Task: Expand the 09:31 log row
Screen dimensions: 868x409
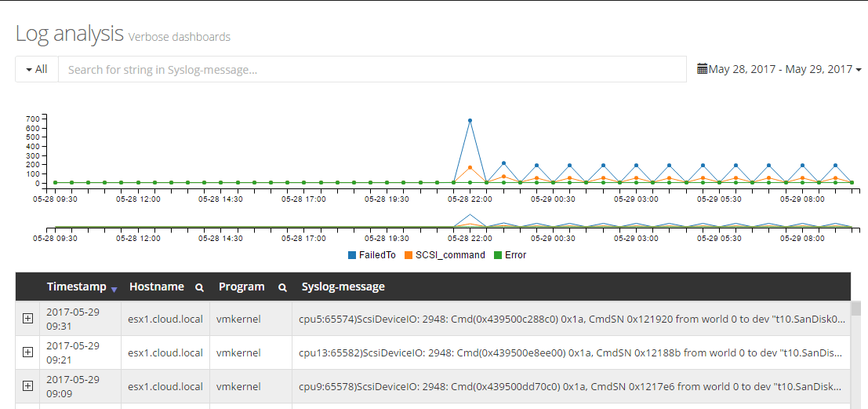Action: (27, 318)
